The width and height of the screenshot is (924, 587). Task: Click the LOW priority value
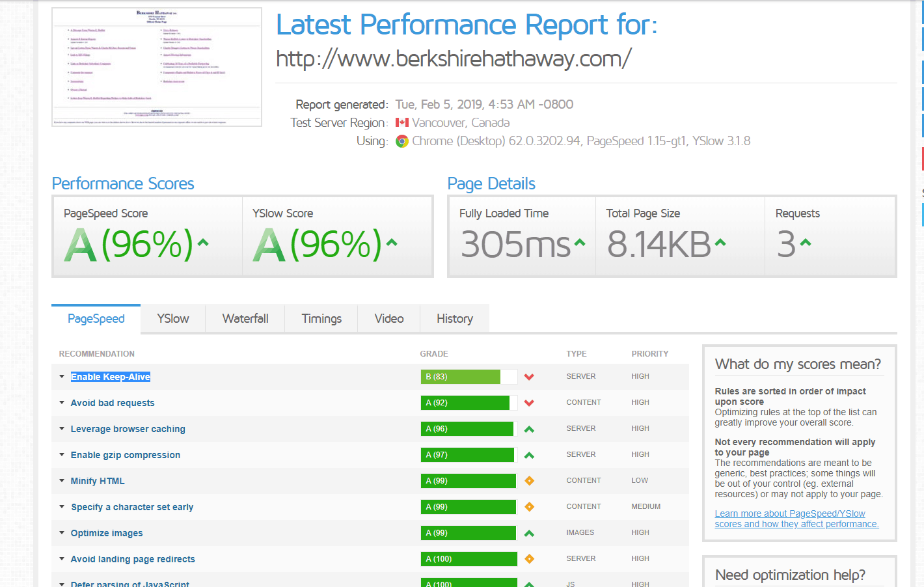coord(640,481)
